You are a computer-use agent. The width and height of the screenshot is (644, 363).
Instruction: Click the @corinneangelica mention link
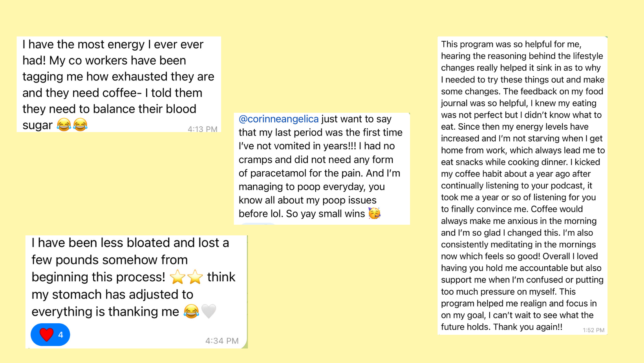click(278, 119)
